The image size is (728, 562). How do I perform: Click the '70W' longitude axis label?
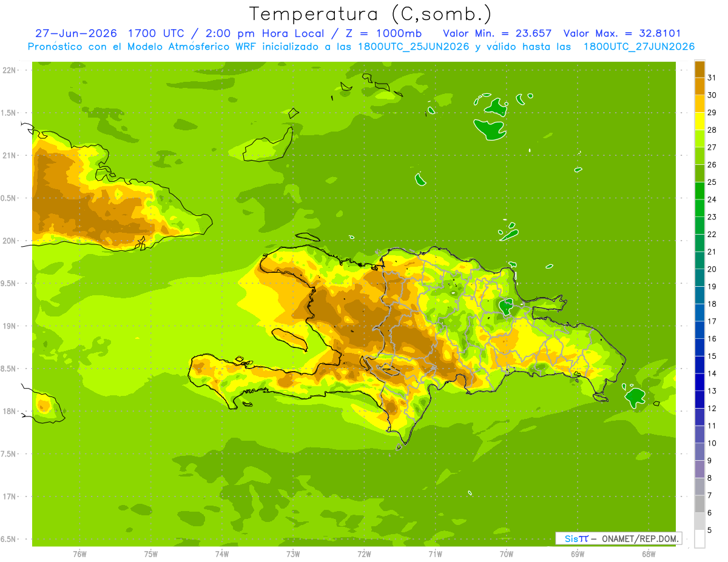tap(506, 554)
